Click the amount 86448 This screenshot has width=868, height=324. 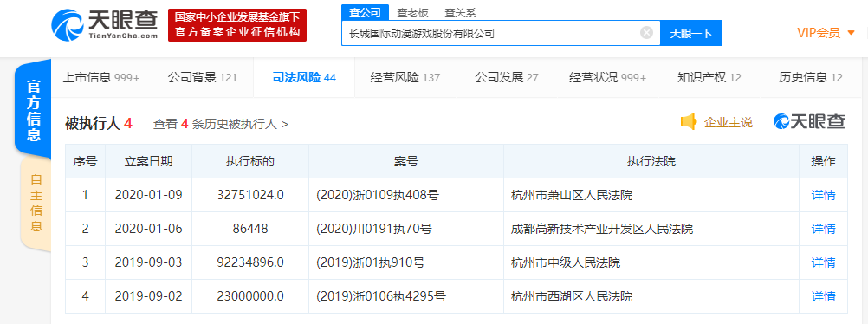(250, 229)
